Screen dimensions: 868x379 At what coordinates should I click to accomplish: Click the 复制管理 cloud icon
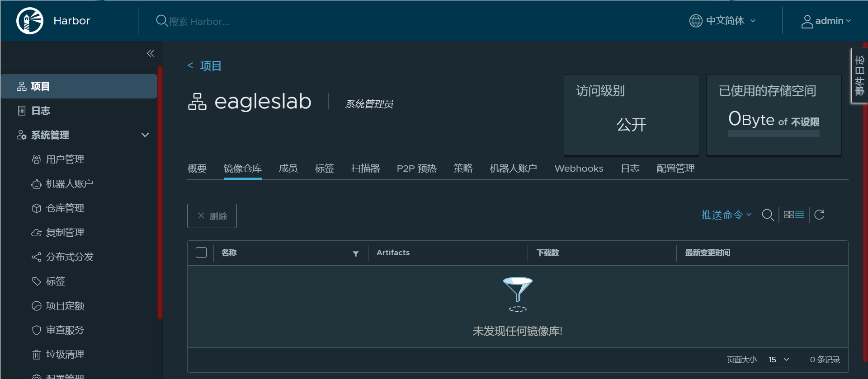click(37, 233)
